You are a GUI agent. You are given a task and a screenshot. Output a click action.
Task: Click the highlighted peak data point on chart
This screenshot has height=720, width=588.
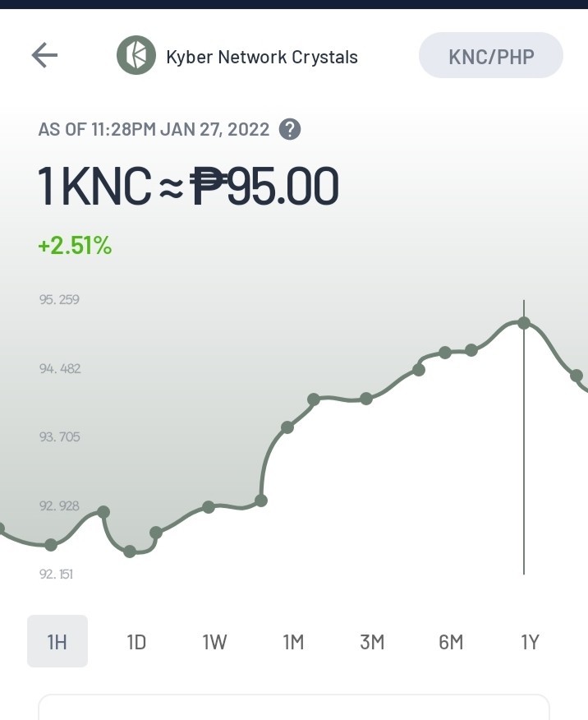coord(524,323)
